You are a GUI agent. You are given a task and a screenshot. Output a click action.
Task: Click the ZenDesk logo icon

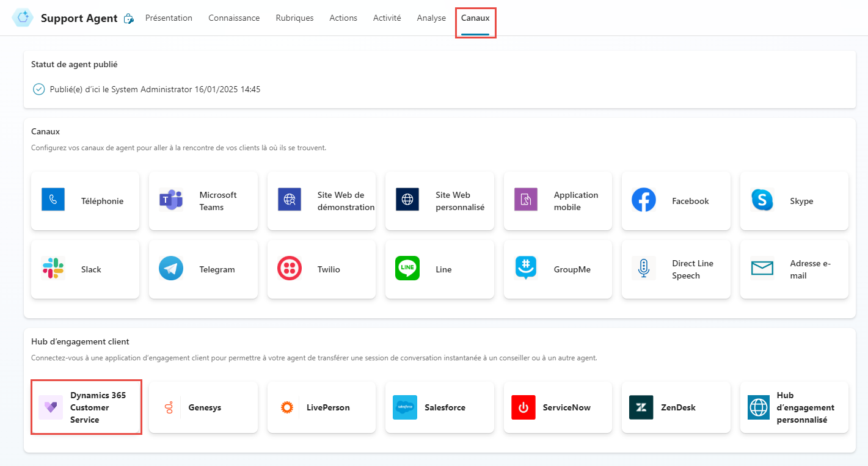[x=641, y=407]
